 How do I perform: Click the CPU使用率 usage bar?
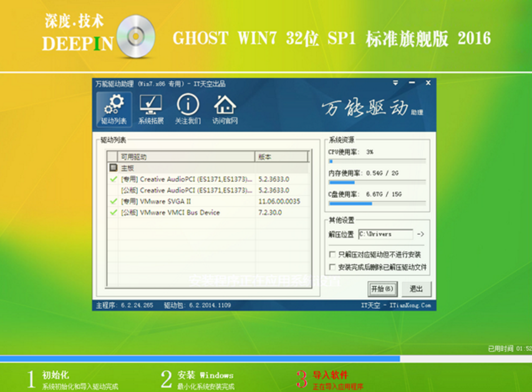click(377, 161)
